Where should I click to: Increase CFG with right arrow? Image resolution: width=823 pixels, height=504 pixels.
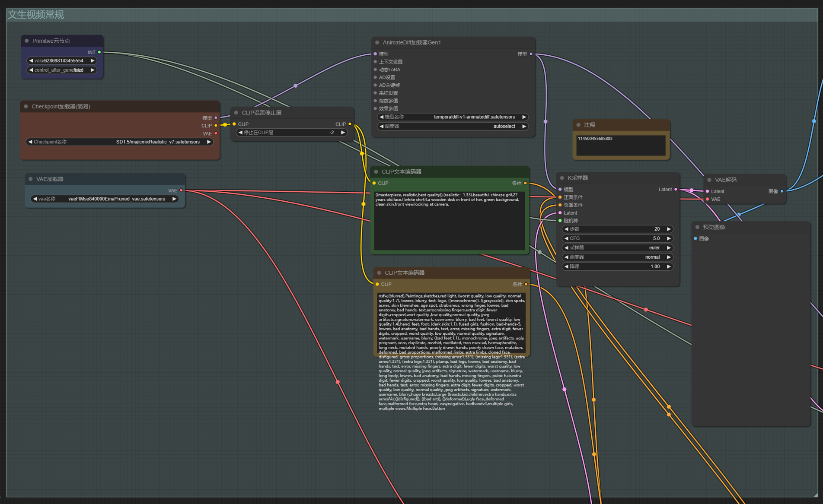point(669,238)
